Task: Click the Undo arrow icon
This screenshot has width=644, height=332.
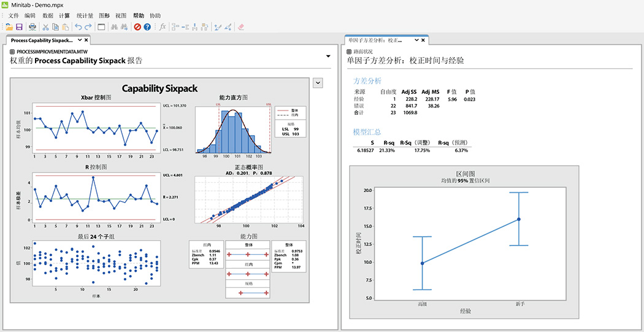Action: pos(78,27)
